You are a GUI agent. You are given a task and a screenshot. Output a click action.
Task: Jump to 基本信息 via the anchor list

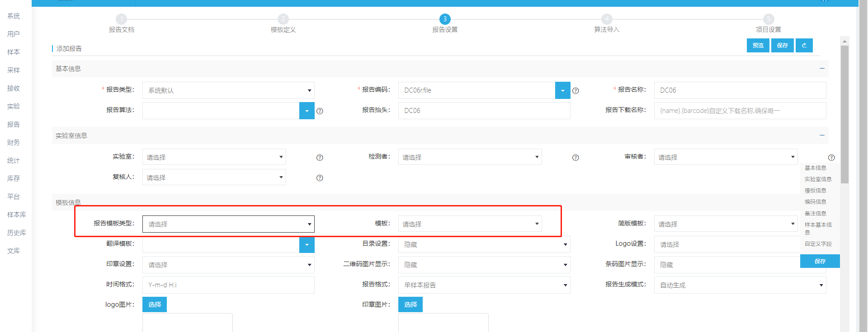coord(816,168)
